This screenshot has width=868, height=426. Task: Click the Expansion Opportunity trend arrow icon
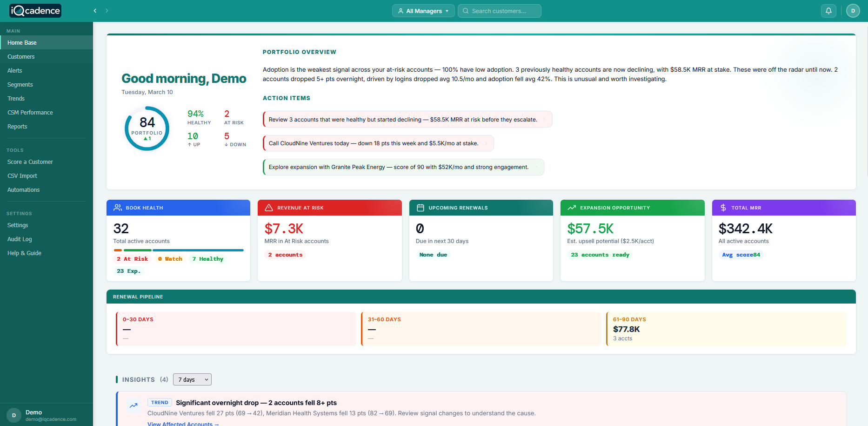(x=573, y=207)
